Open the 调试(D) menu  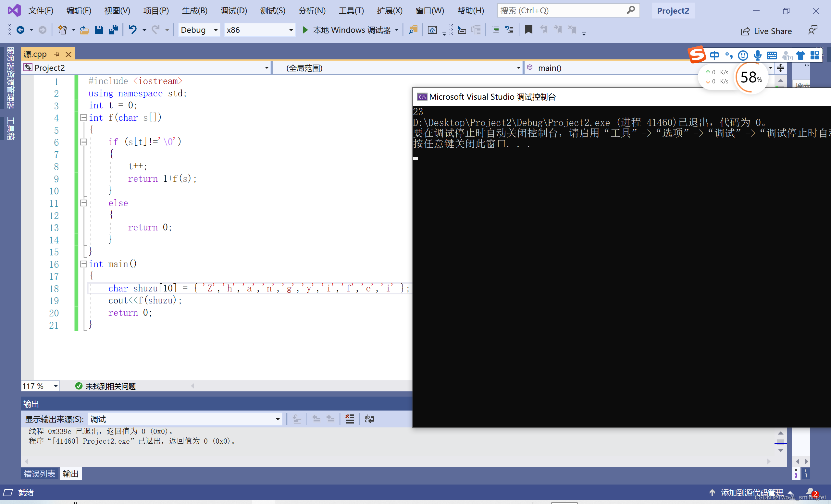point(234,11)
